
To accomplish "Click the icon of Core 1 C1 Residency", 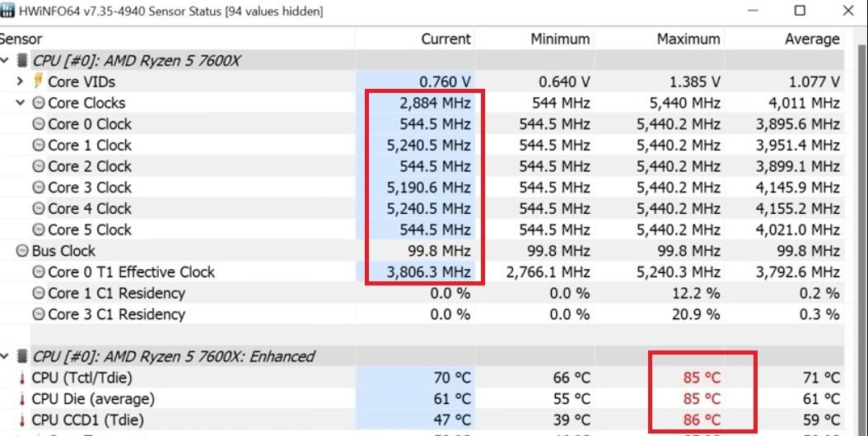I will coord(38,293).
